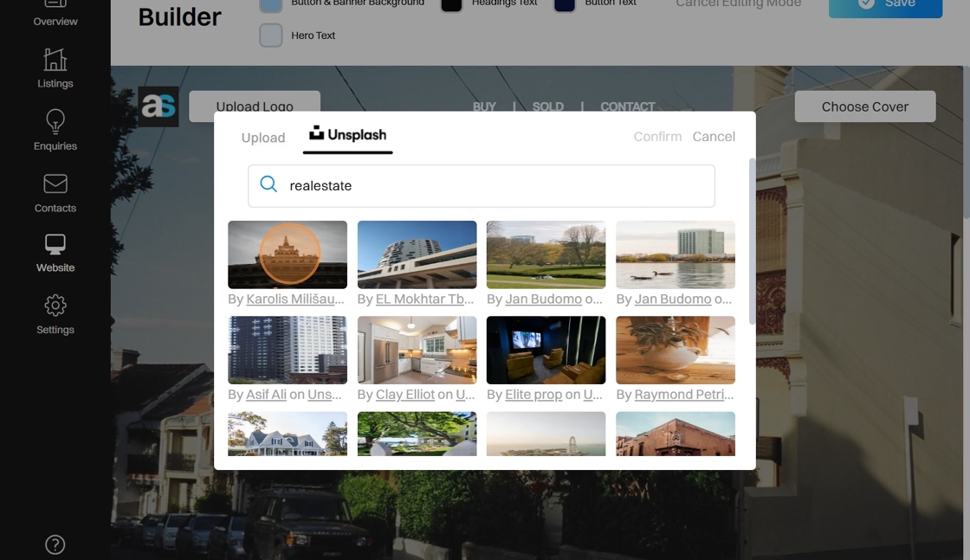Open Clay Elliot author link
970x560 pixels.
click(x=405, y=395)
